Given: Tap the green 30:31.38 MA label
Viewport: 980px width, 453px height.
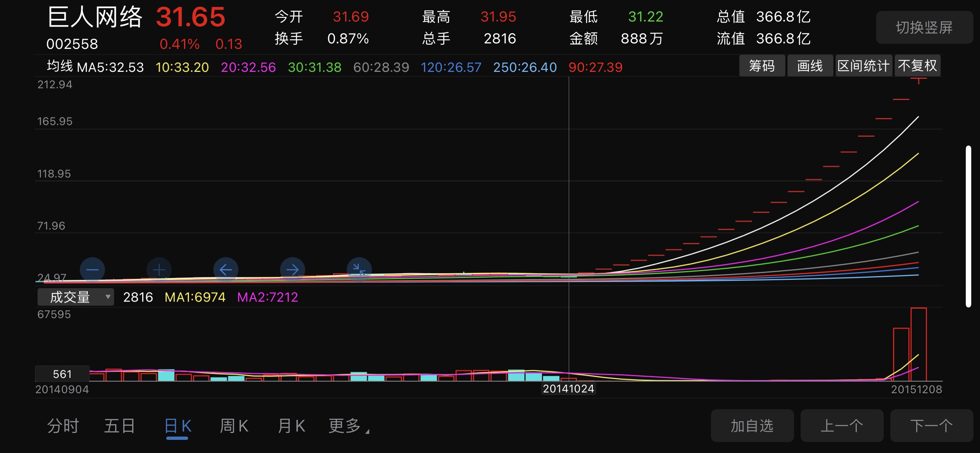Looking at the screenshot, I should tap(315, 67).
